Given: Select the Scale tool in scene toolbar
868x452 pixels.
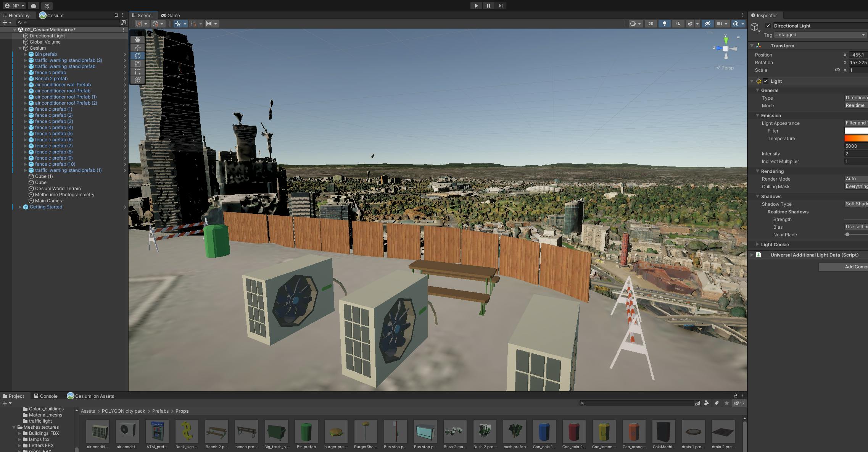Looking at the screenshot, I should coord(138,64).
